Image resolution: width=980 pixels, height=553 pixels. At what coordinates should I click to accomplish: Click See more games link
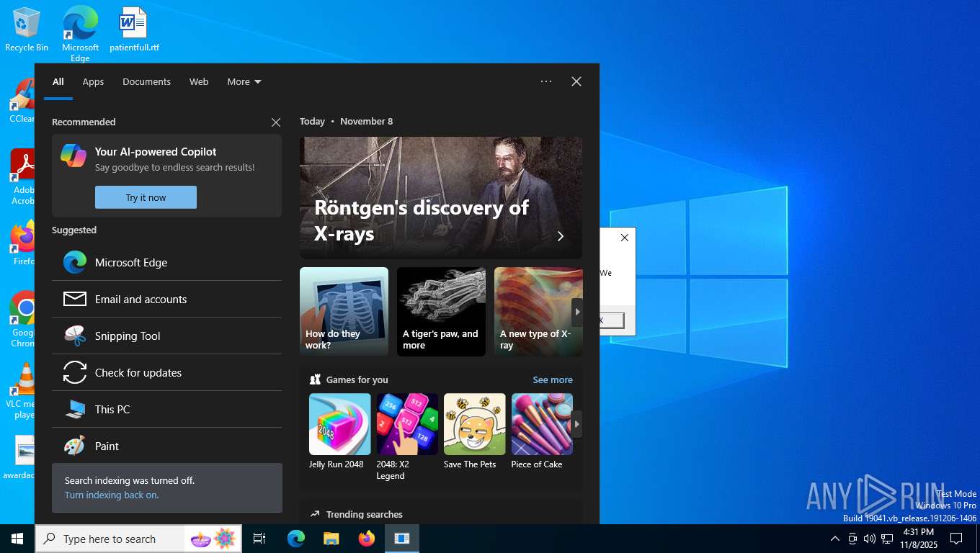click(x=553, y=380)
